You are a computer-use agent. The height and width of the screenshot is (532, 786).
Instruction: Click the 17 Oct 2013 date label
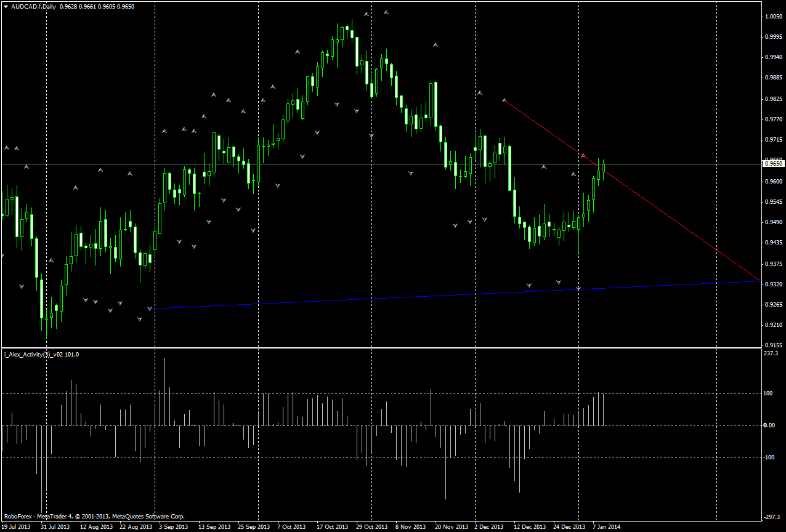point(333,527)
